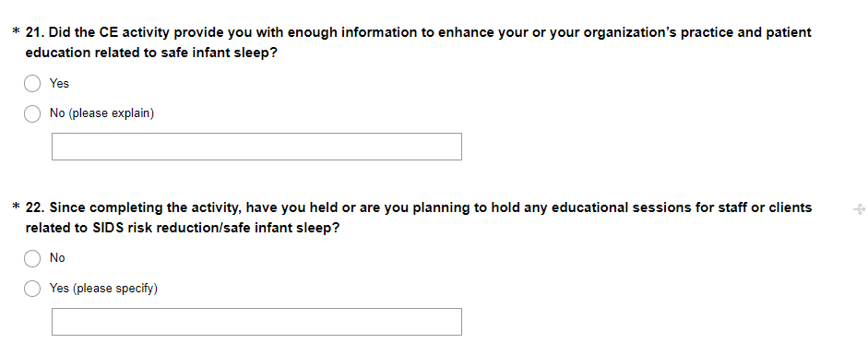Click the required asterisk before question 22
Image resolution: width=868 pixels, height=355 pixels.
pos(16,207)
